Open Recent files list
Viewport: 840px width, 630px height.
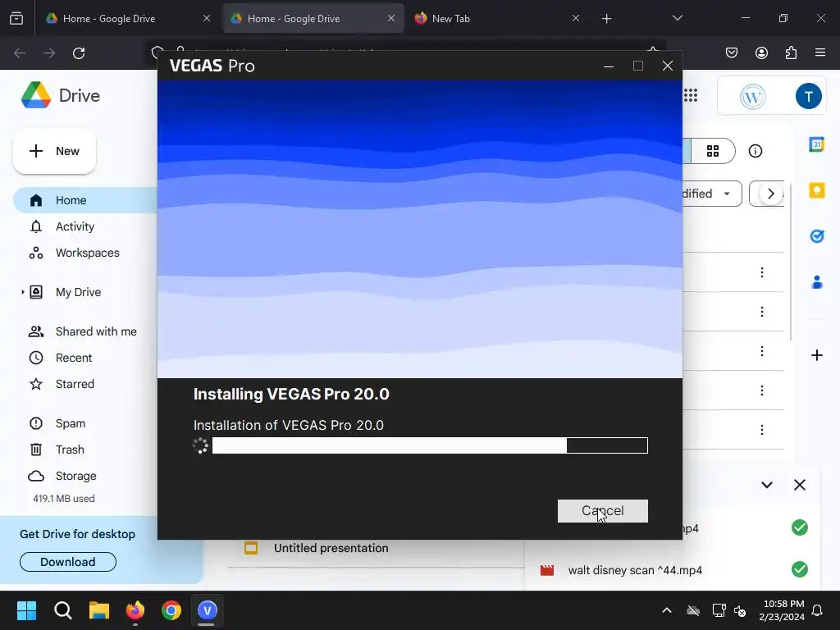pyautogui.click(x=73, y=358)
